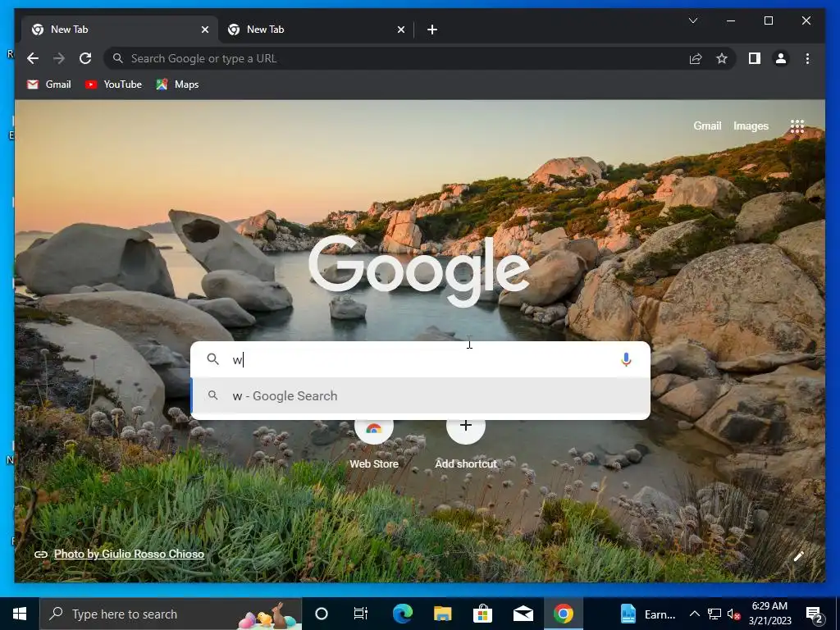Open the Windows Start menu
Screen dimensions: 840x630
pos(20,614)
